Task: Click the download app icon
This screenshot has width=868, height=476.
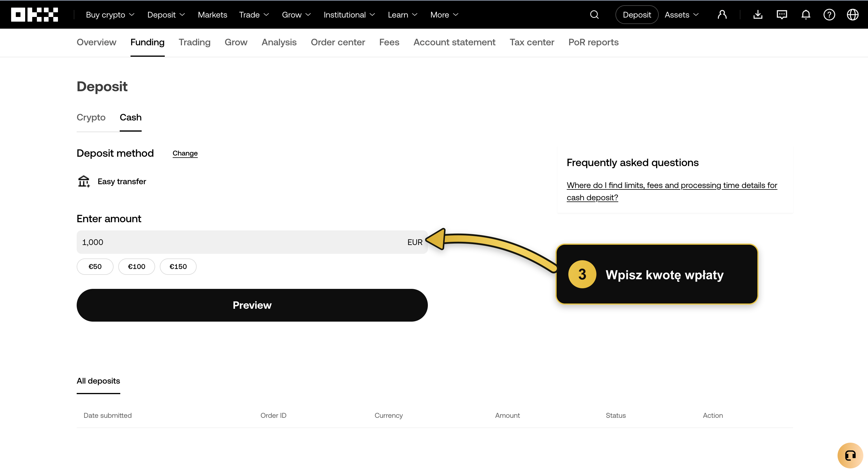Action: click(x=758, y=15)
